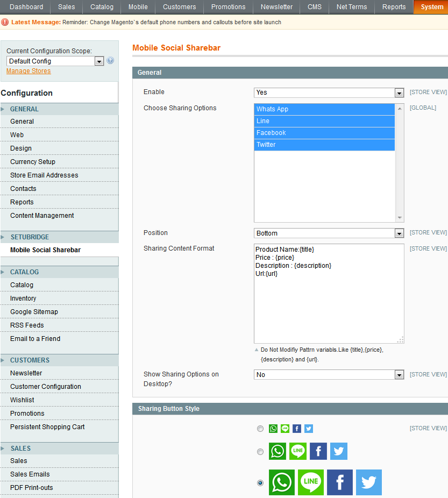Click into Sharing Content Format text area
Viewport: 448px width, 498px height.
[329, 301]
